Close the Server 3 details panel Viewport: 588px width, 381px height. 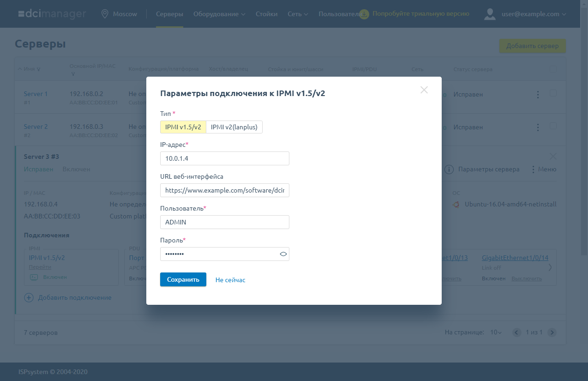tap(553, 157)
